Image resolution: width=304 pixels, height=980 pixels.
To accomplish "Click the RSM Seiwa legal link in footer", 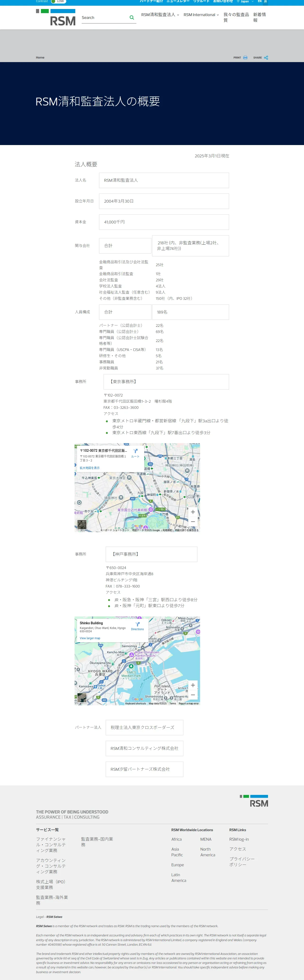I will click(x=54, y=917).
